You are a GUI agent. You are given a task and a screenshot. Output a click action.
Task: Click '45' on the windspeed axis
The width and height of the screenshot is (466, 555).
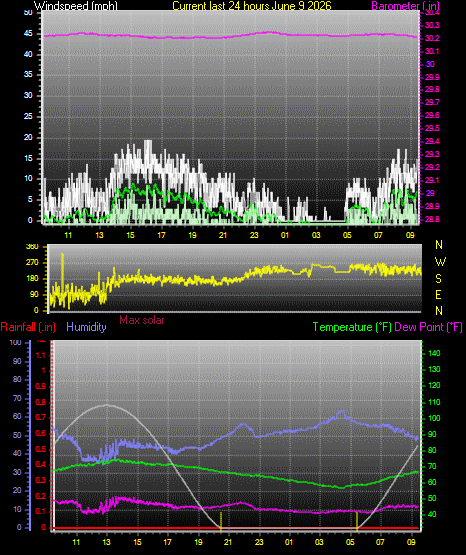pyautogui.click(x=28, y=34)
